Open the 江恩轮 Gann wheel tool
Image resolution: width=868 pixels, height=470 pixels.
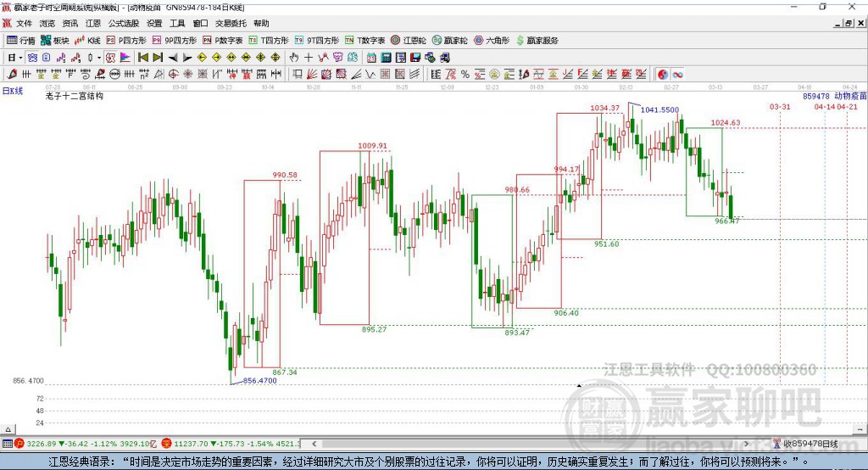[409, 41]
